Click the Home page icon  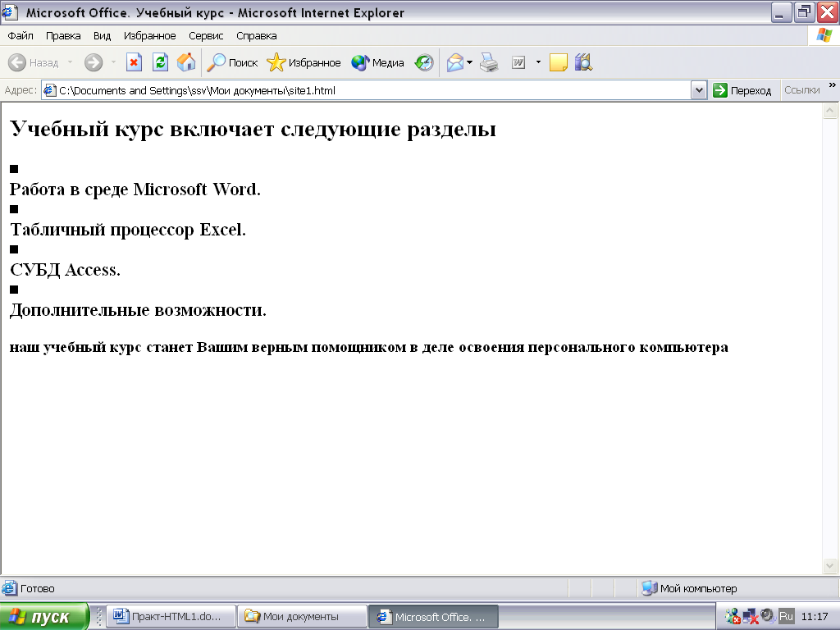click(186, 62)
